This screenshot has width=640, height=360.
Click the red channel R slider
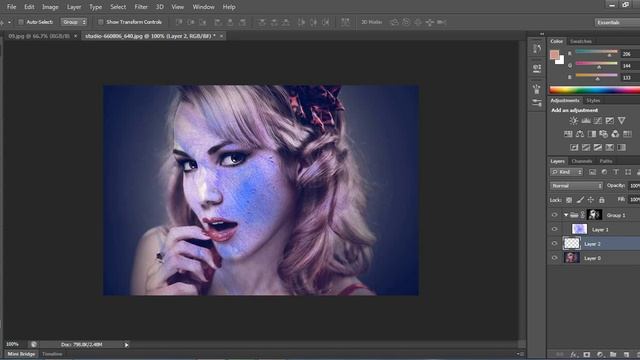(596, 53)
